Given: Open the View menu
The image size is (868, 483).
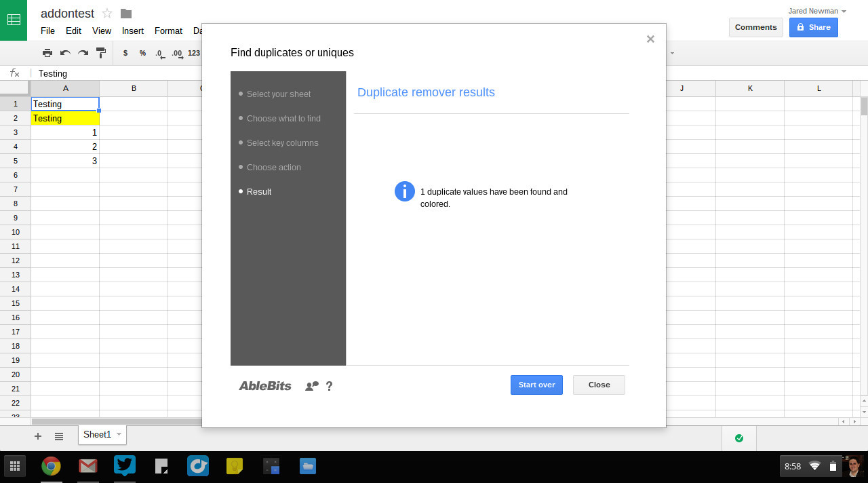Looking at the screenshot, I should tap(102, 31).
